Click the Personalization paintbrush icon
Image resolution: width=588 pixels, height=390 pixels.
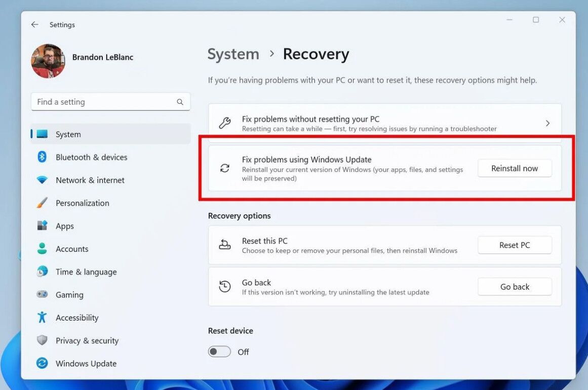42,203
